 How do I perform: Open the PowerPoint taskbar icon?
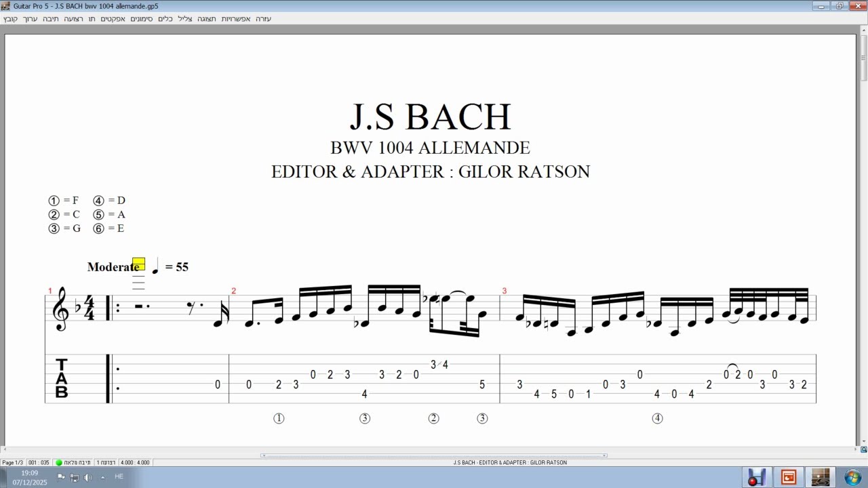[788, 477]
